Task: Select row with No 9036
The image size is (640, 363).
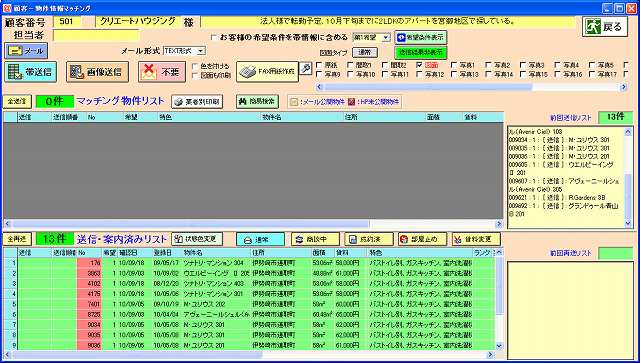Action: 249,345
